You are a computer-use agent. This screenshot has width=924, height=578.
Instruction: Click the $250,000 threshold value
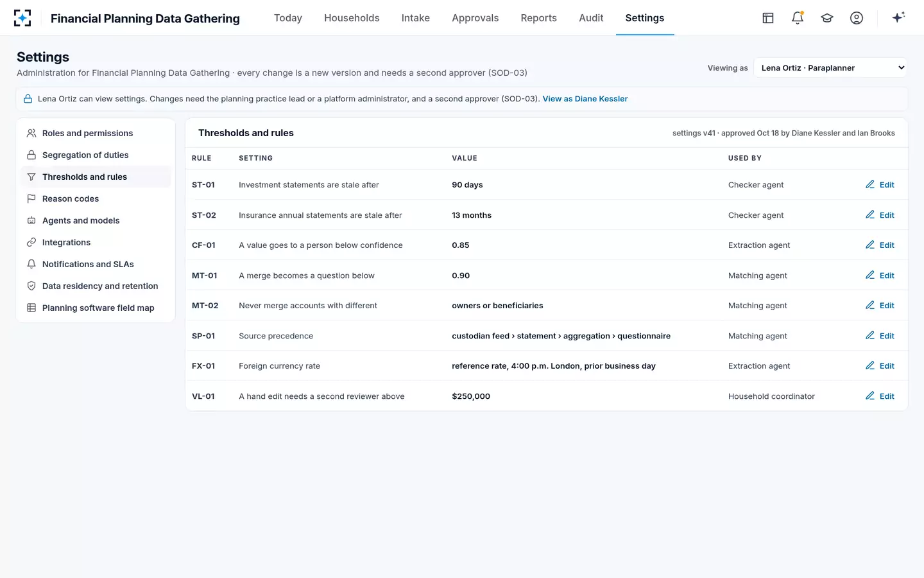click(471, 396)
